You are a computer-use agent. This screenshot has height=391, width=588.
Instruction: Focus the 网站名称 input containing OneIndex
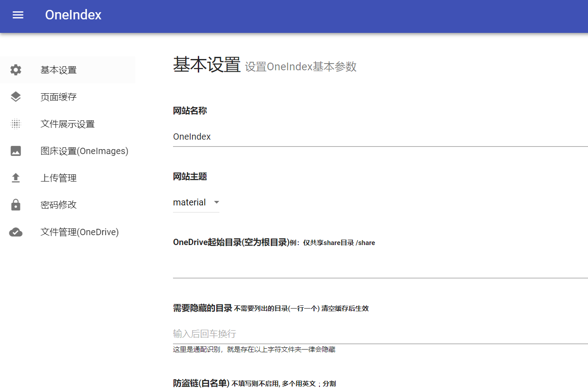pyautogui.click(x=378, y=136)
